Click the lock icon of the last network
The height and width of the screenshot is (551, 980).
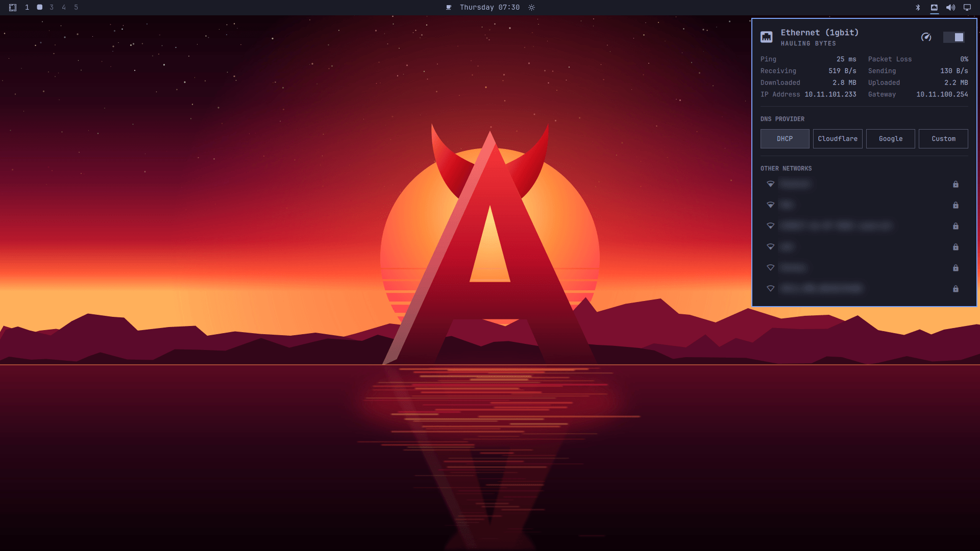[x=955, y=289]
